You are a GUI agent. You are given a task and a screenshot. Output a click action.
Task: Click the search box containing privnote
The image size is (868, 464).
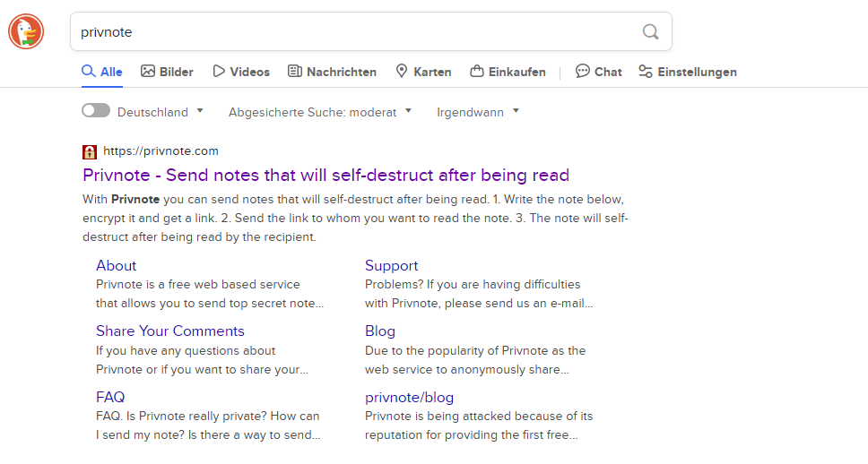pos(371,32)
